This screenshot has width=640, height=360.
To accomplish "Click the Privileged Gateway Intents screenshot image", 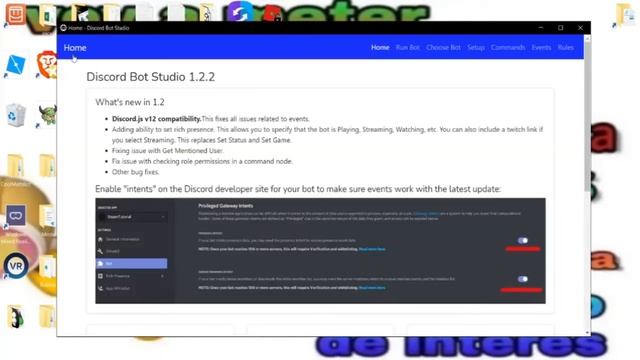I will tap(320, 251).
